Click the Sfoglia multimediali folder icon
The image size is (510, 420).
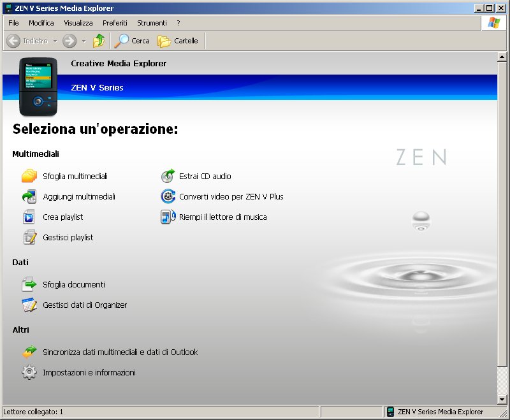29,177
